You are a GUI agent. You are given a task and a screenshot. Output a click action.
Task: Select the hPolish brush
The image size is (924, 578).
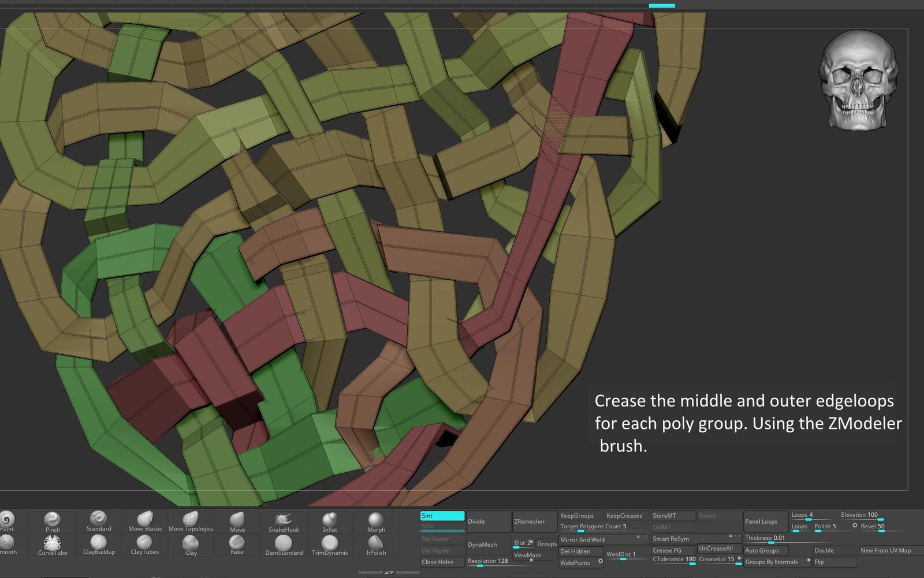pyautogui.click(x=376, y=545)
